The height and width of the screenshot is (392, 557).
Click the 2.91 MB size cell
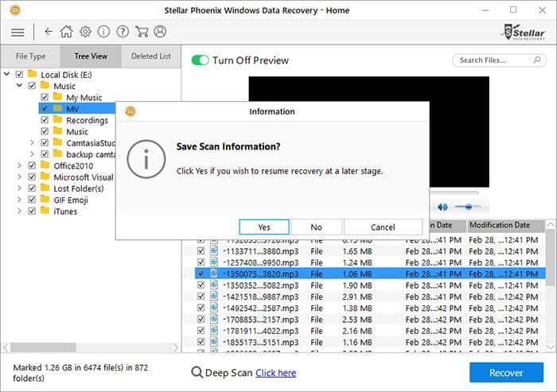click(357, 297)
